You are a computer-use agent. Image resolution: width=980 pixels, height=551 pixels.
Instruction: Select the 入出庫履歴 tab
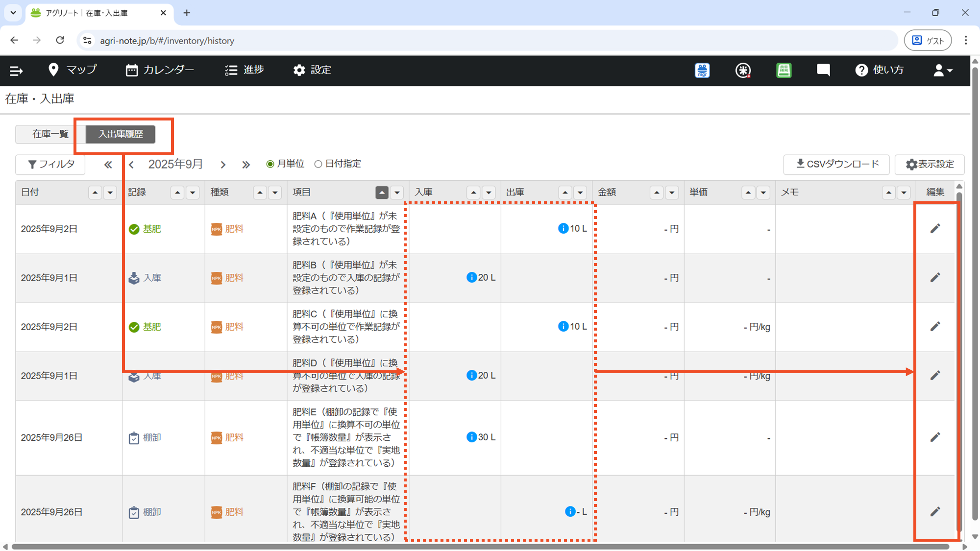121,134
